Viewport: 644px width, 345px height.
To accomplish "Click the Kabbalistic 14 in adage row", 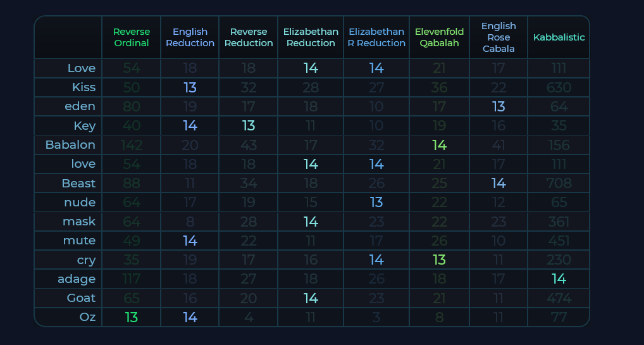I will tap(559, 279).
